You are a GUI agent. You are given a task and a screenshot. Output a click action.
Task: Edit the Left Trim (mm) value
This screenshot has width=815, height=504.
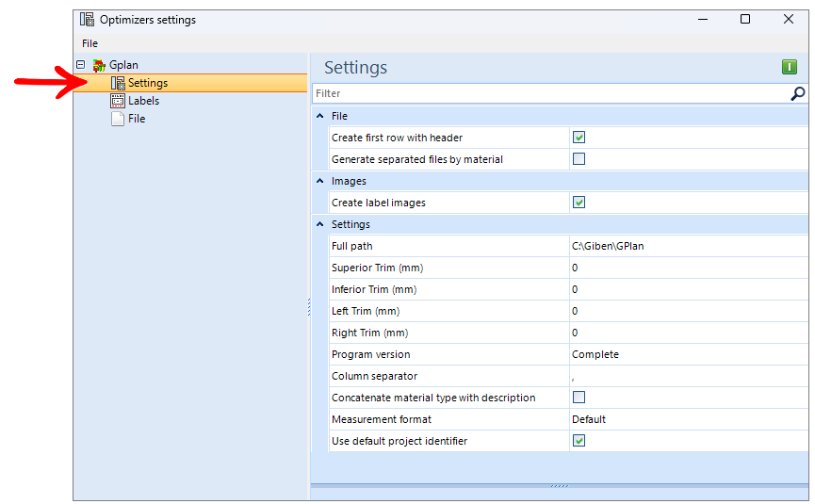688,311
